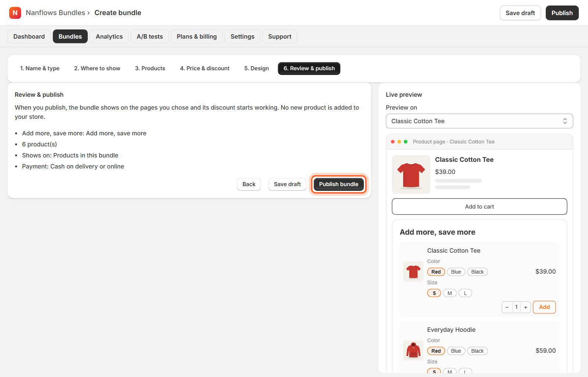The height and width of the screenshot is (377, 588).
Task: Go to A/B tests tab
Action: click(150, 36)
